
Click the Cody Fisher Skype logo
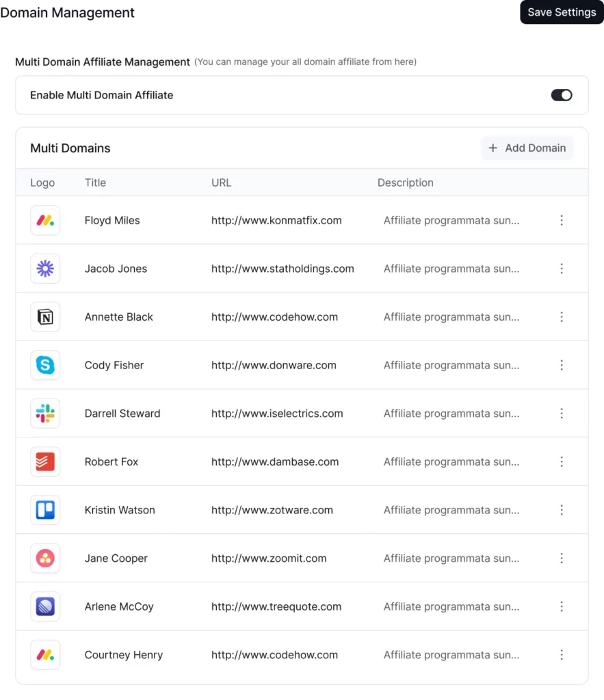tap(45, 365)
